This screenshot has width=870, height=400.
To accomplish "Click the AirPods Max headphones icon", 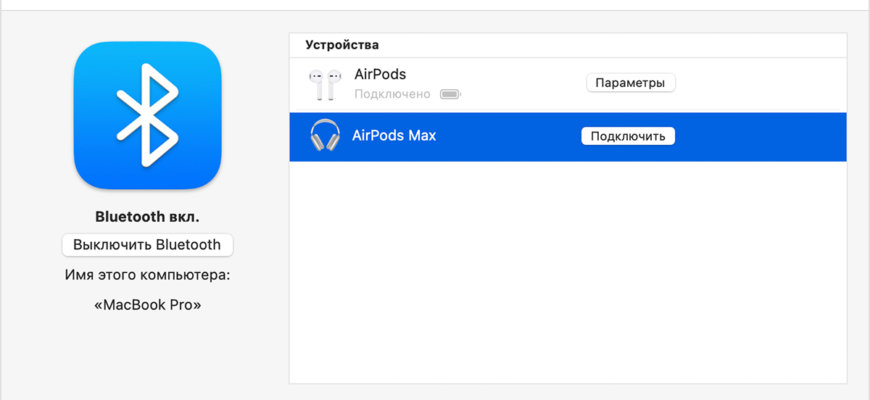I will pos(324,135).
